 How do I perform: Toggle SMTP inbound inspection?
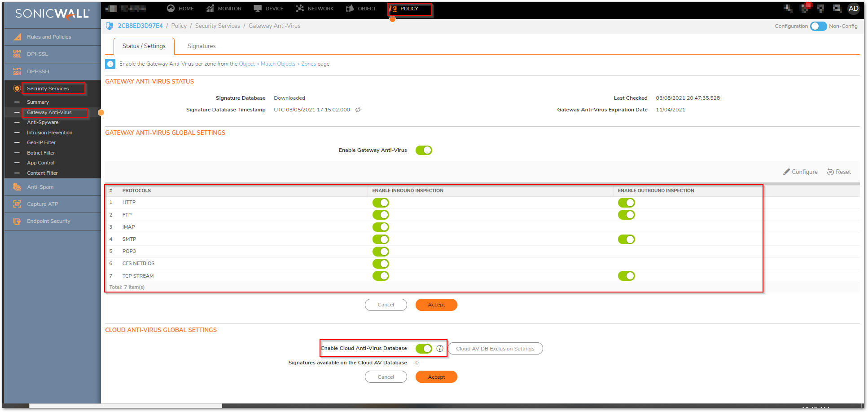(381, 239)
